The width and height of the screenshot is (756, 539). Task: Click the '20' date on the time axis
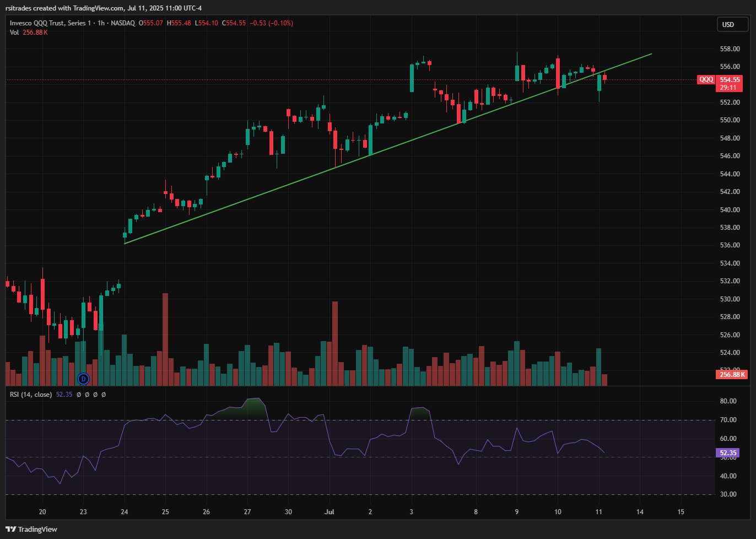pyautogui.click(x=42, y=512)
